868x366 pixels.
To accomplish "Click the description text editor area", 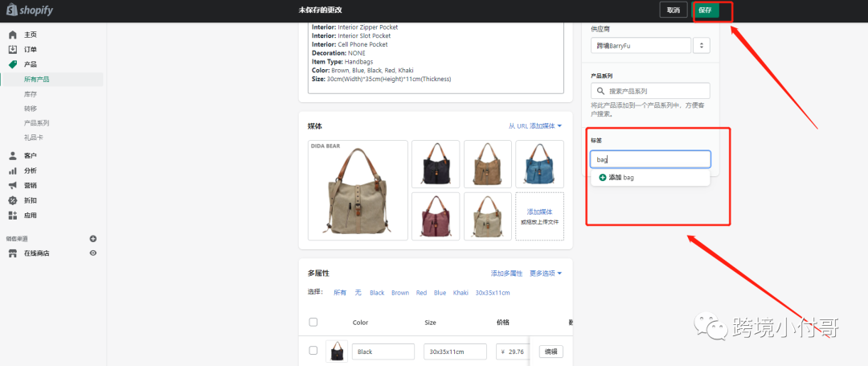I will [436, 57].
